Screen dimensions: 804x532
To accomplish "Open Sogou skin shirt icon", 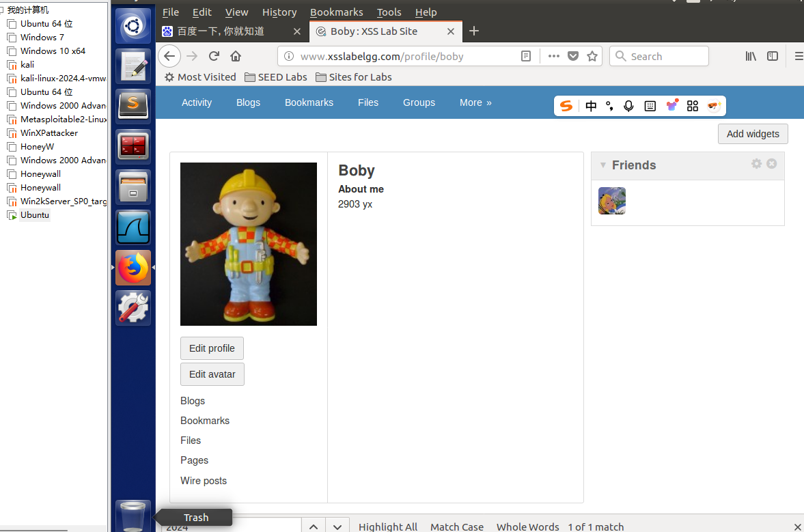I will (672, 105).
